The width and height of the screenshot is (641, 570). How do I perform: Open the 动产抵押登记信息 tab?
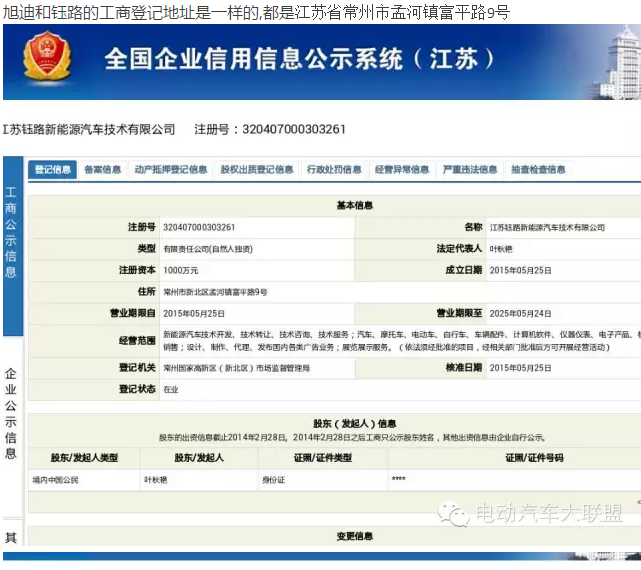171,169
